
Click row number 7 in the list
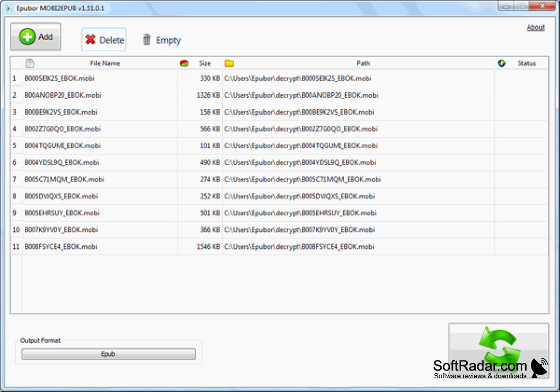point(14,179)
